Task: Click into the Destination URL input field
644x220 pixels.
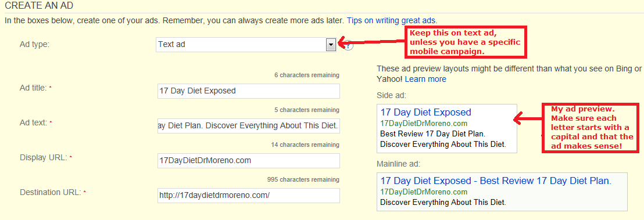Action: point(249,196)
